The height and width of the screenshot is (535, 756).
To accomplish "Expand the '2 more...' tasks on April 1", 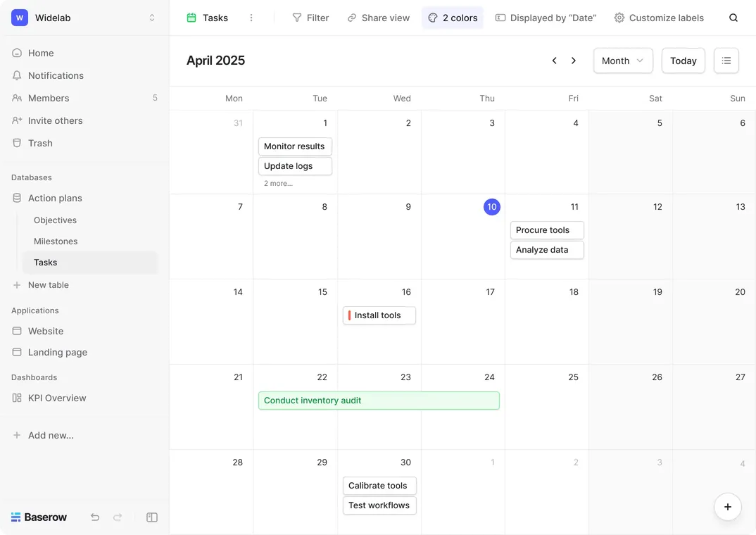I will point(278,184).
